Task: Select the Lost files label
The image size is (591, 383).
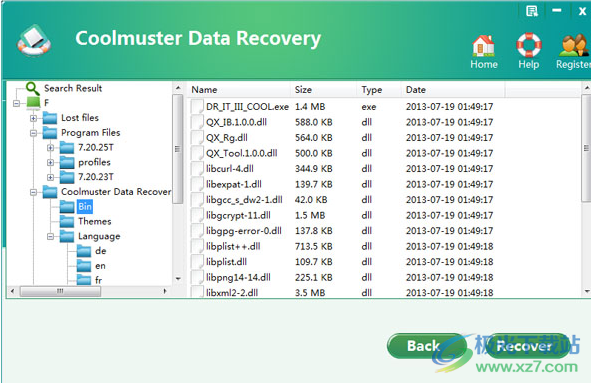Action: point(80,118)
